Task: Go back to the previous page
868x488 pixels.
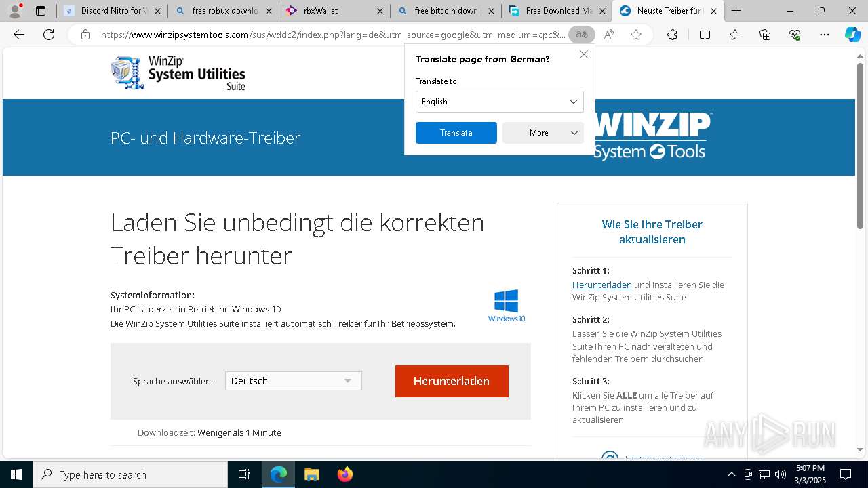Action: click(19, 35)
